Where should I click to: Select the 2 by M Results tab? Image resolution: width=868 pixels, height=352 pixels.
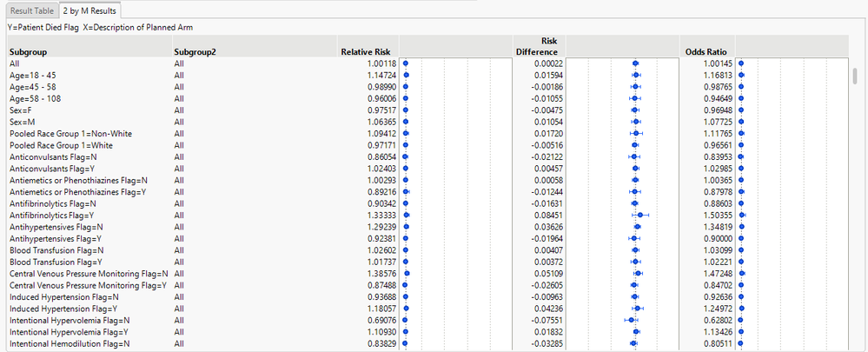[90, 10]
